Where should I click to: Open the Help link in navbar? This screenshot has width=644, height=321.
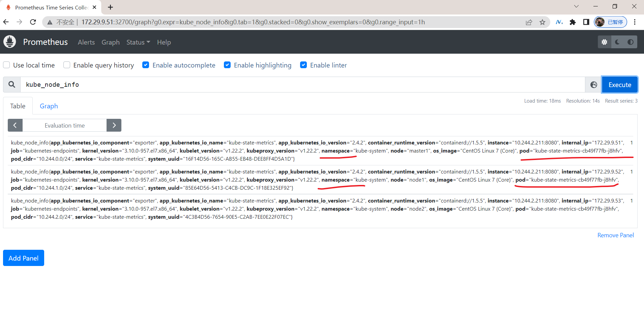click(x=164, y=42)
